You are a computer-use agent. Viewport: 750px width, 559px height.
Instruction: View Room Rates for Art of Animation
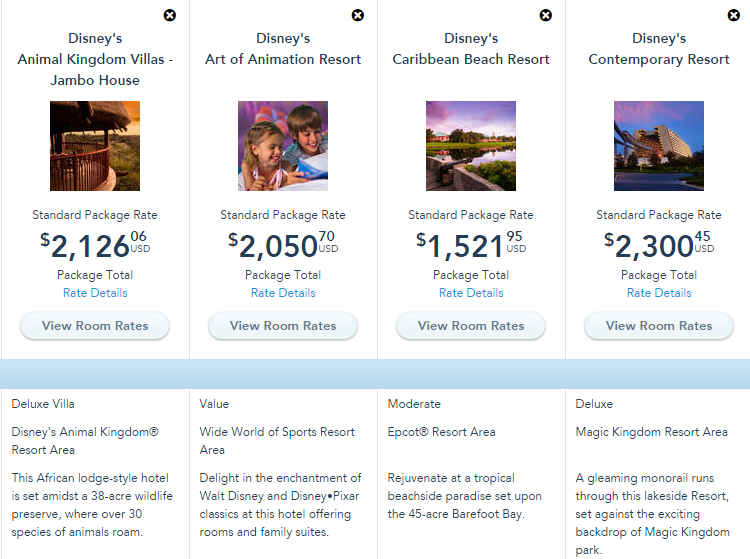[x=283, y=326]
